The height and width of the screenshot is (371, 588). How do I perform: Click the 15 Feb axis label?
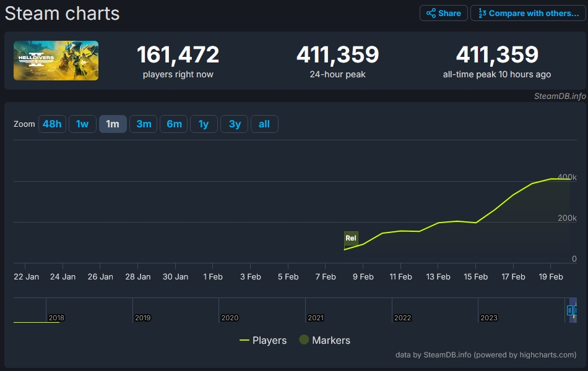pos(475,276)
